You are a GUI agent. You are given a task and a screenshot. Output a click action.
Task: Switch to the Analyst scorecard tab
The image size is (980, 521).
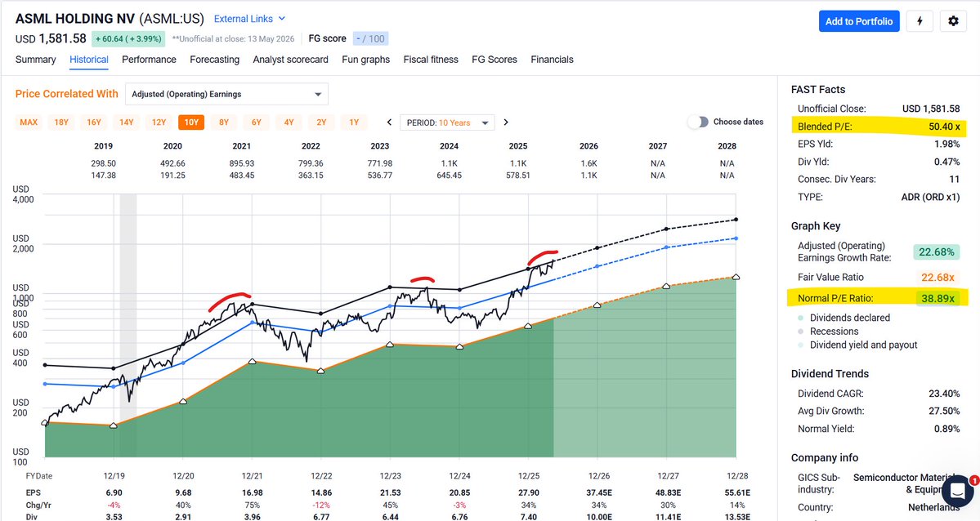(x=291, y=60)
